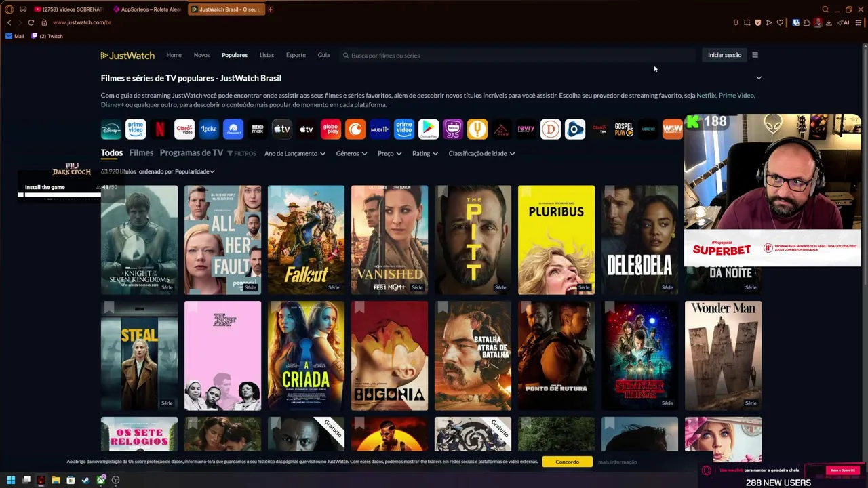Click the Concordo cookie button
The width and height of the screenshot is (868, 488).
point(567,462)
